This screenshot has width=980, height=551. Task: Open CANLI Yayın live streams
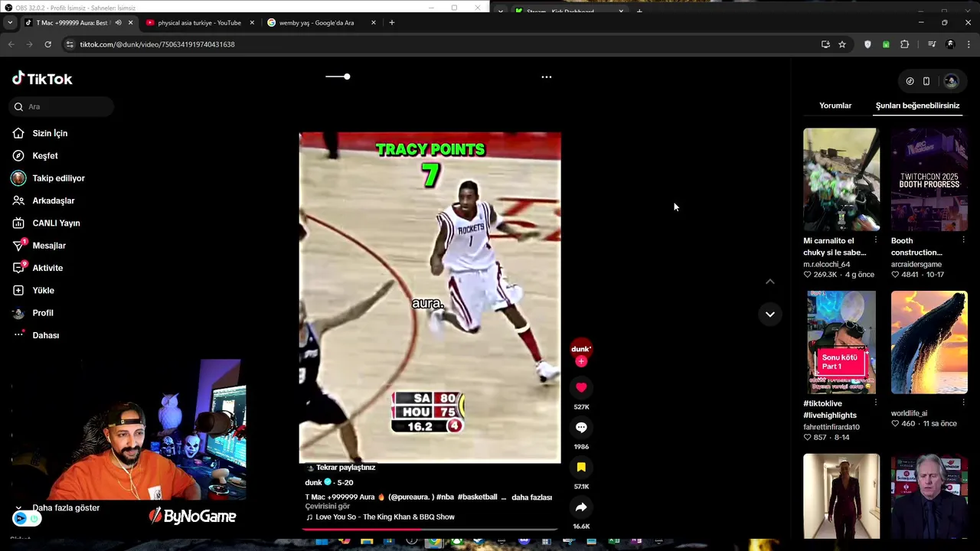click(56, 223)
